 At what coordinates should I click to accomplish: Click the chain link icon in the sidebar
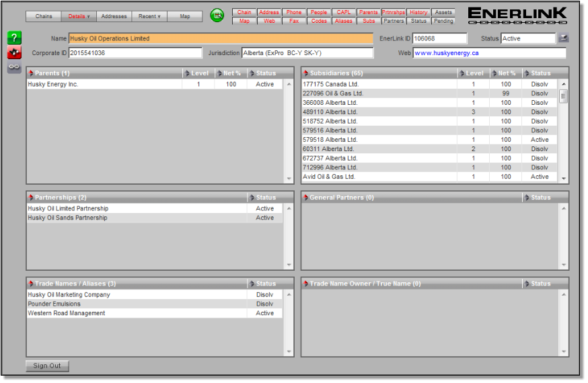[x=14, y=67]
